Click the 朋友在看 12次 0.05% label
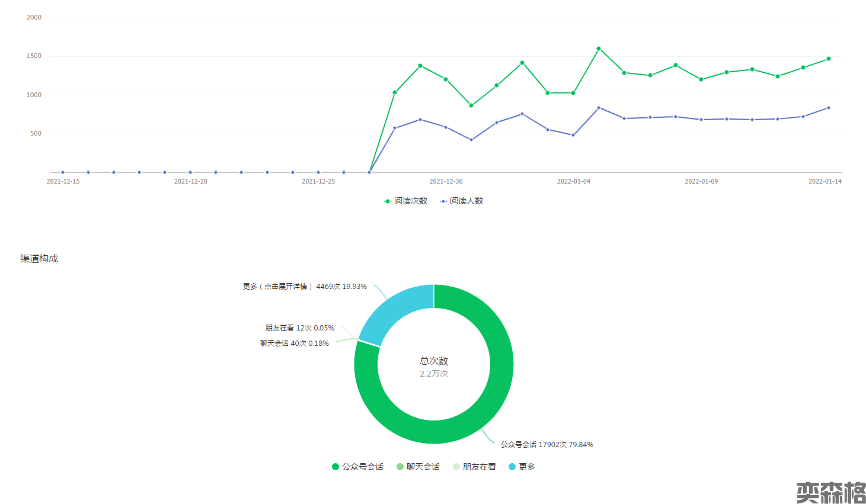866x504 pixels. pyautogui.click(x=299, y=328)
